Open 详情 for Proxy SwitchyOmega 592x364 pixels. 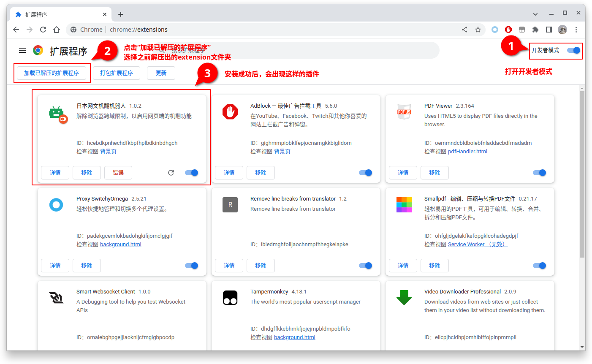coord(55,266)
